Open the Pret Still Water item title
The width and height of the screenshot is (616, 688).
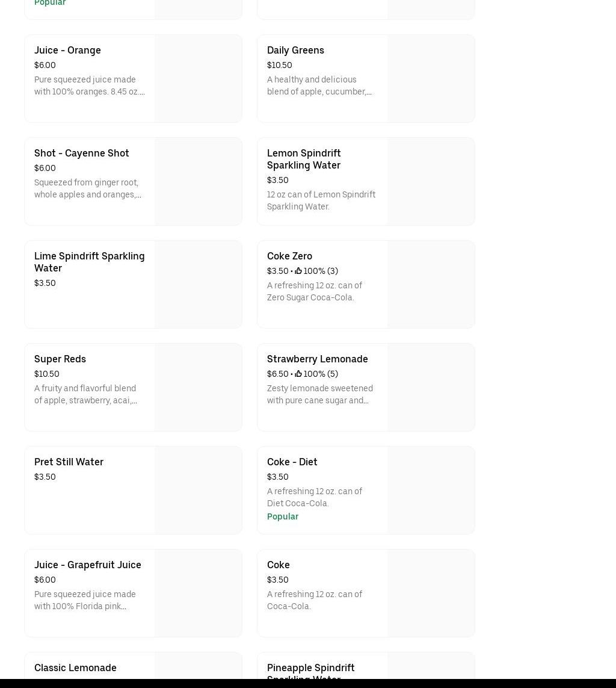click(x=69, y=462)
